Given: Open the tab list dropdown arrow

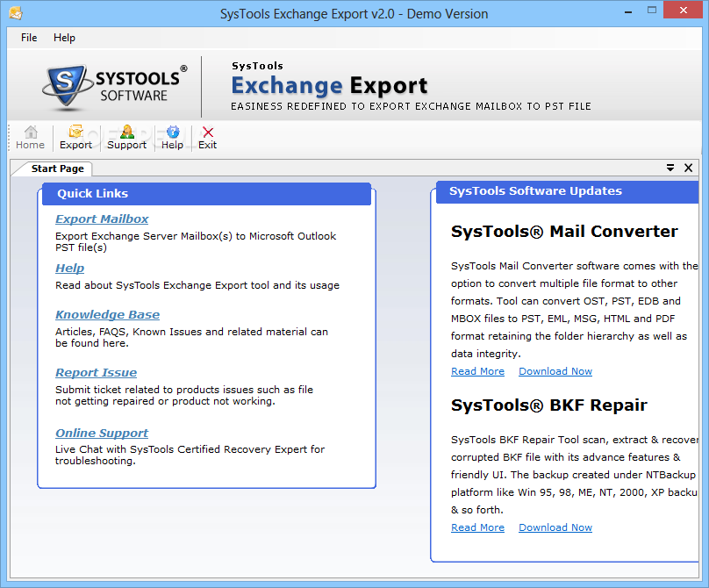Looking at the screenshot, I should (x=670, y=168).
